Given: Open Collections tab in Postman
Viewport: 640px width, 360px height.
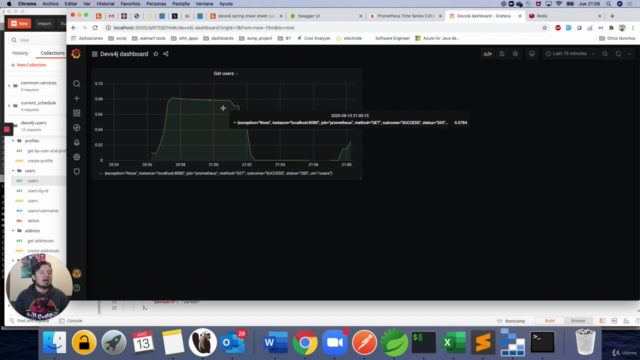Looking at the screenshot, I should (x=53, y=53).
